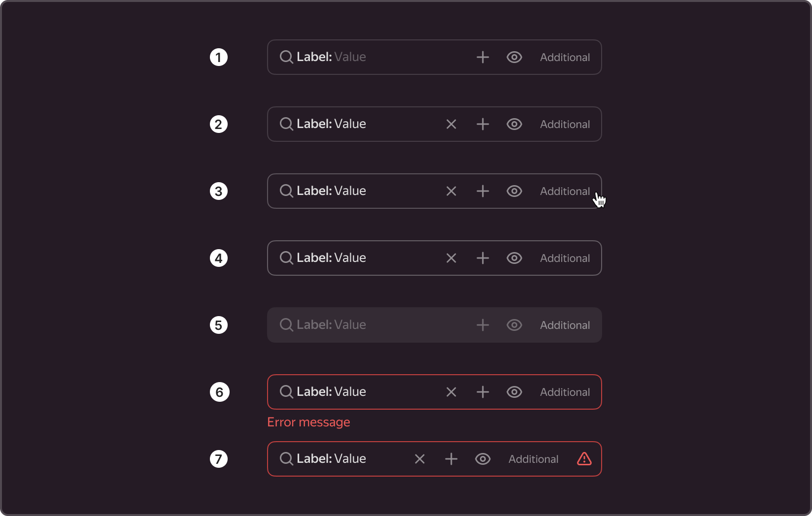812x516 pixels.
Task: Click the search icon in field 2
Action: 286,124
